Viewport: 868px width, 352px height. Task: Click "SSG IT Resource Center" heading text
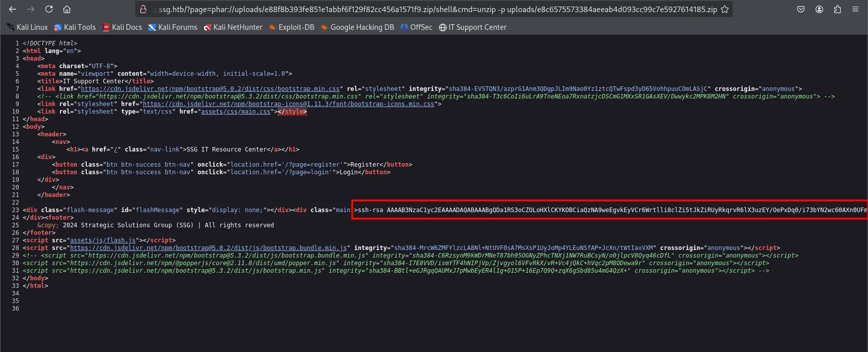[x=227, y=149]
